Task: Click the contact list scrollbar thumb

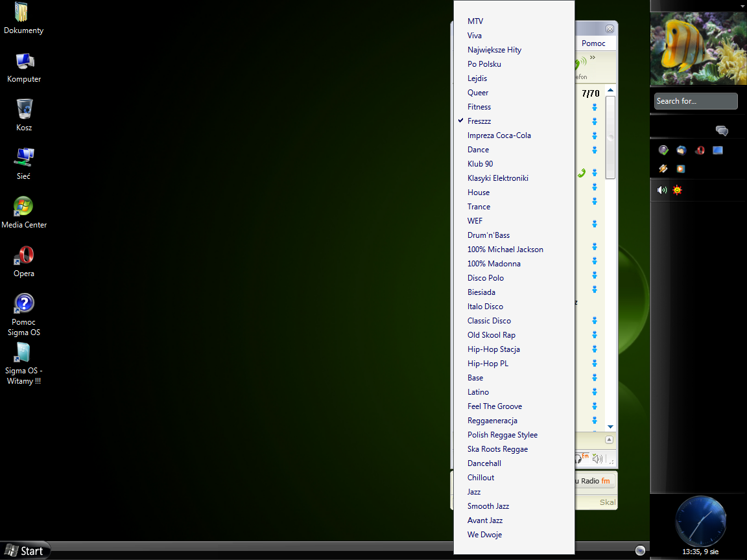Action: pyautogui.click(x=610, y=137)
